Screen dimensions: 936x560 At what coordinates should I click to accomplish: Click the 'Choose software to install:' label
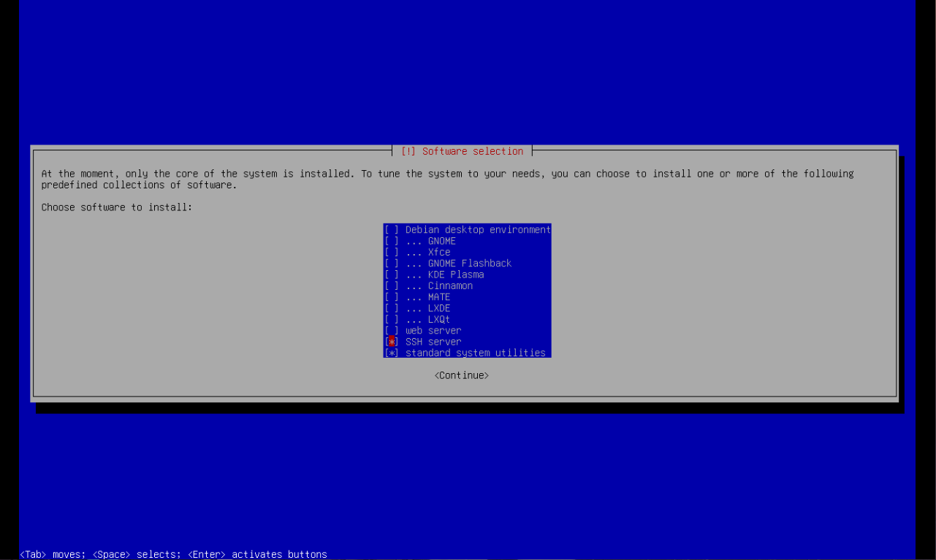pos(117,207)
